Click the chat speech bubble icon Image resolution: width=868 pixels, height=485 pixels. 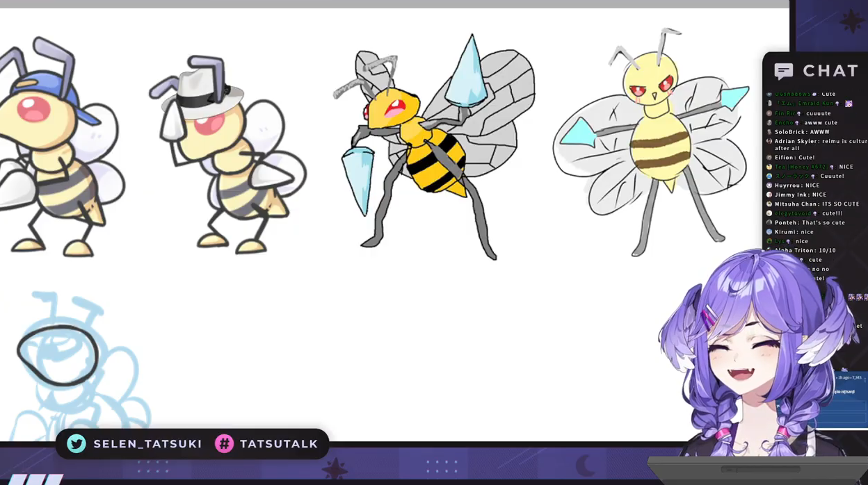pyautogui.click(x=784, y=71)
